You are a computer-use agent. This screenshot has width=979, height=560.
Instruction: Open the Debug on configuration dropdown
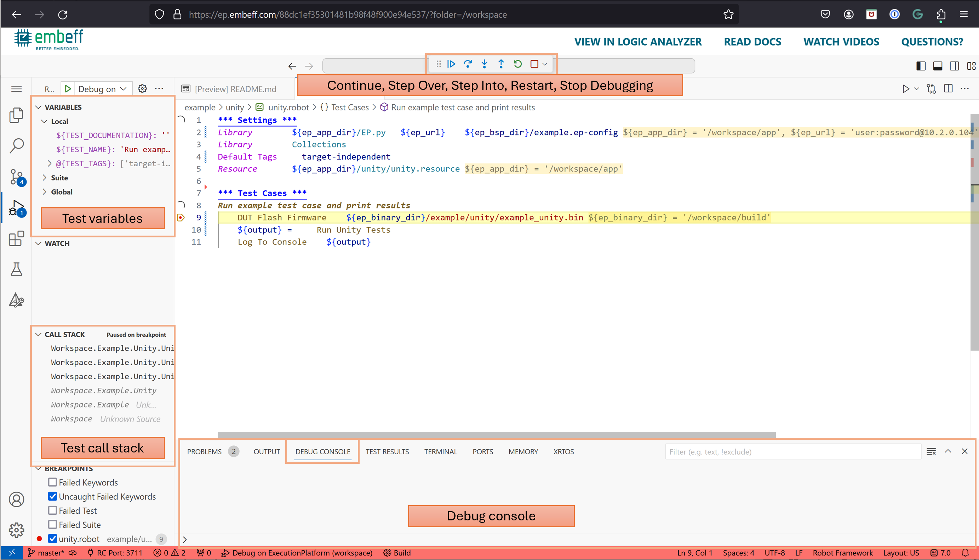tap(102, 89)
